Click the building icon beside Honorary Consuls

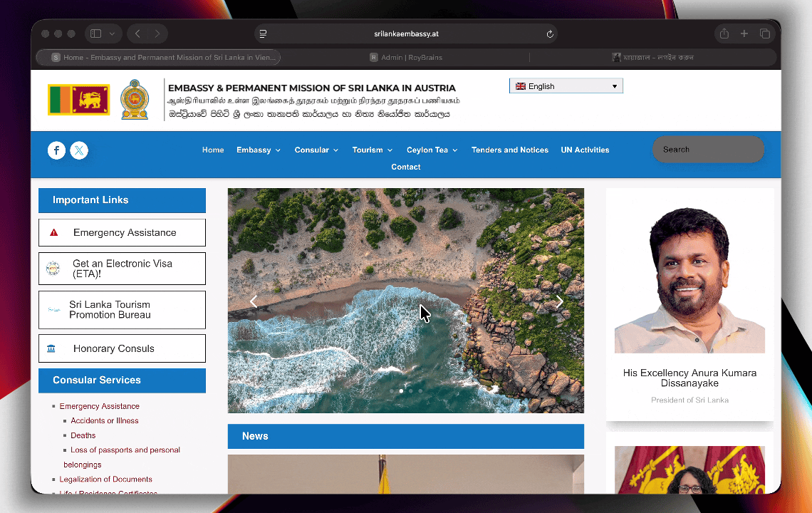(x=51, y=348)
